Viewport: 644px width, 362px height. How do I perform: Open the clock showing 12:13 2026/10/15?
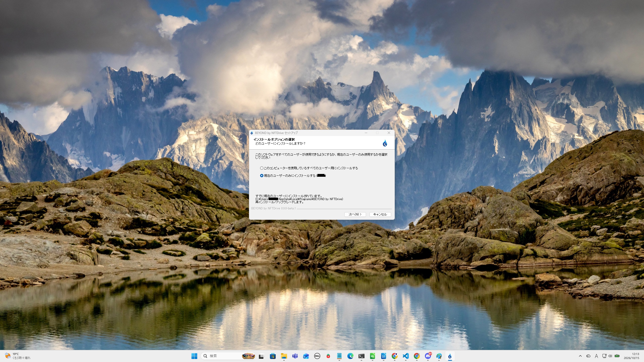[x=631, y=356]
